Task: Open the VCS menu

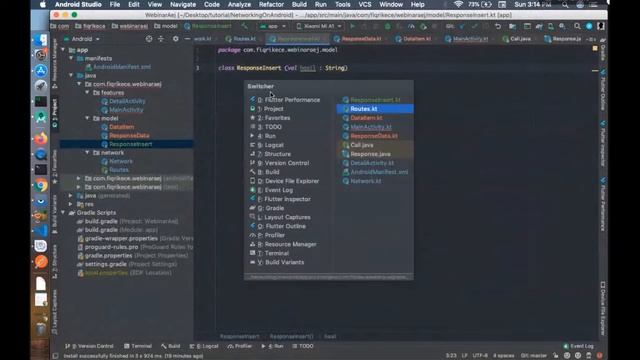Action: pos(364,4)
